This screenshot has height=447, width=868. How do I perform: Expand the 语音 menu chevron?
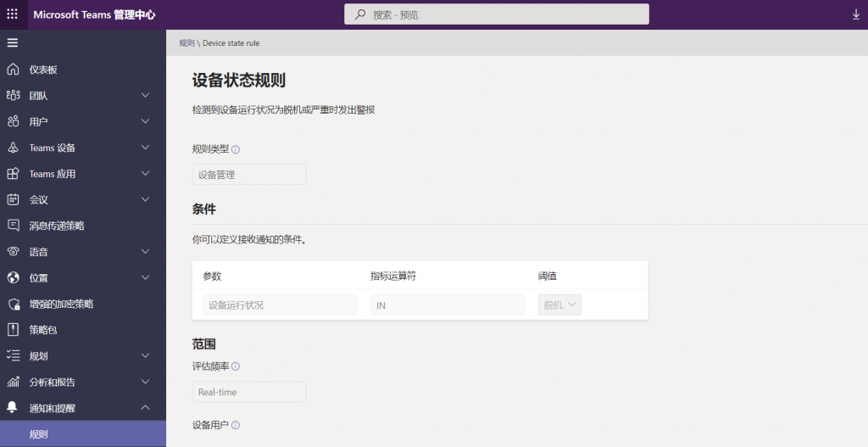pyautogui.click(x=146, y=251)
